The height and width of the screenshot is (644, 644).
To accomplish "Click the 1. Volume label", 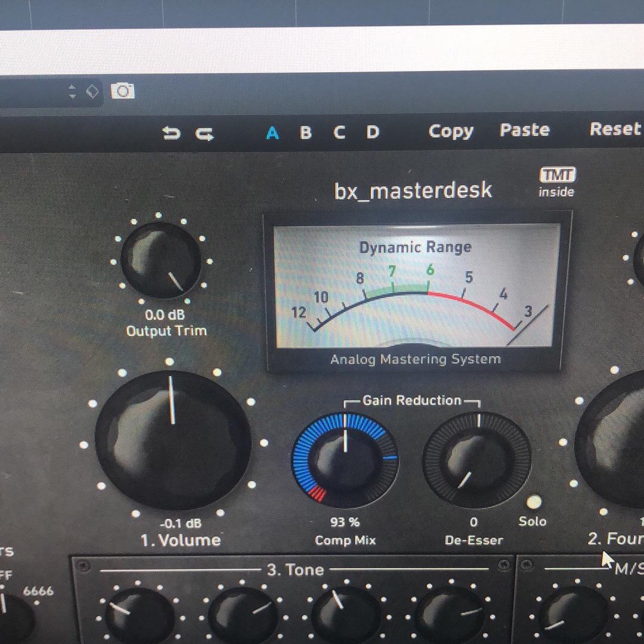I will (181, 540).
